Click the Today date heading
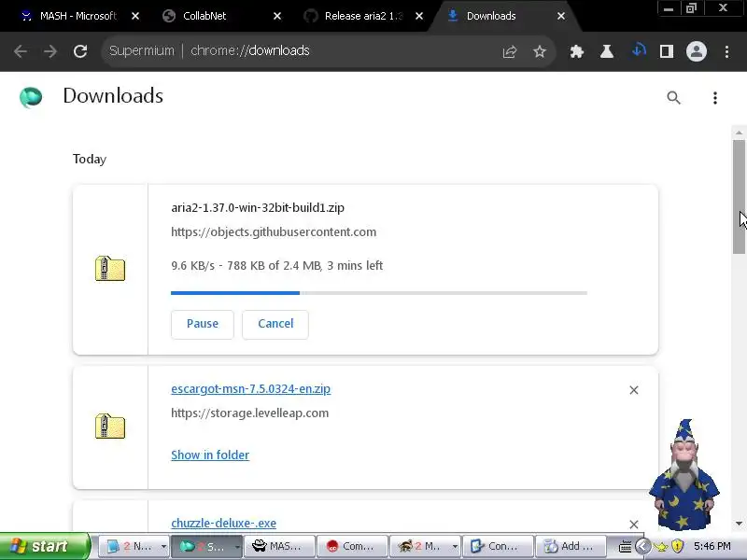The height and width of the screenshot is (560, 747). 90,159
